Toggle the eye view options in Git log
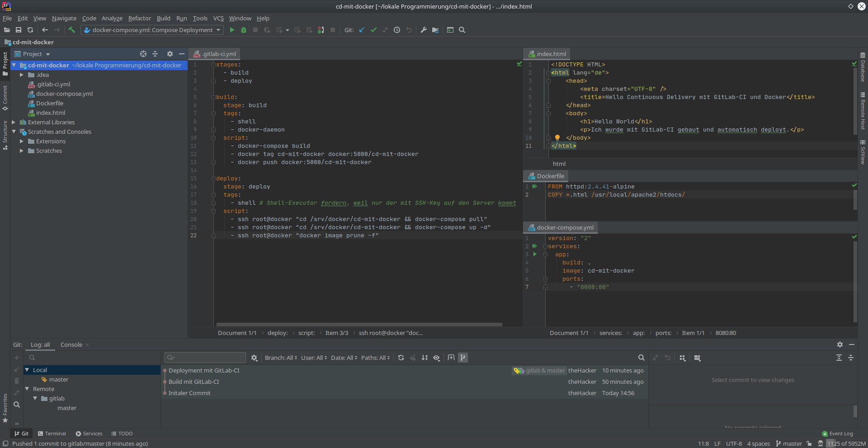 tap(436, 358)
